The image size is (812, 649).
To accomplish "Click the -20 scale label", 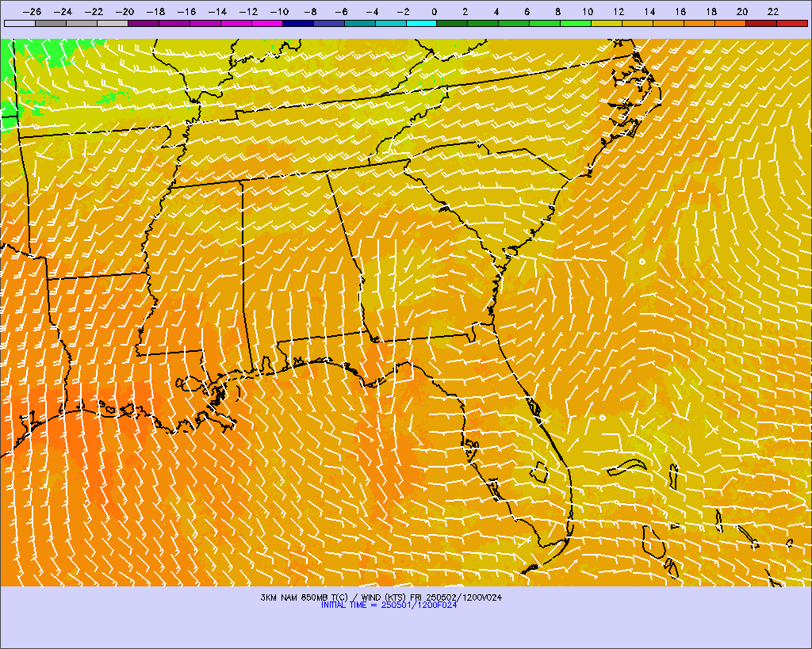I will pos(124,12).
